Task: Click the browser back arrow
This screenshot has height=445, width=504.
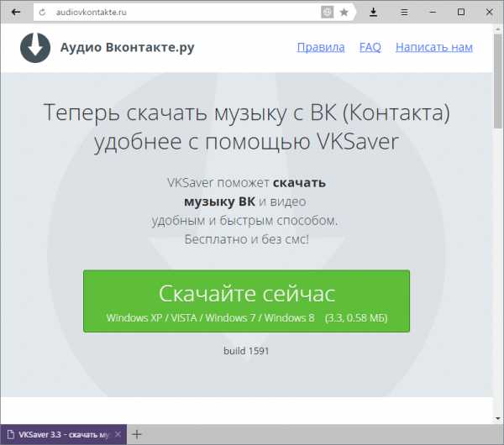Action: click(x=15, y=13)
